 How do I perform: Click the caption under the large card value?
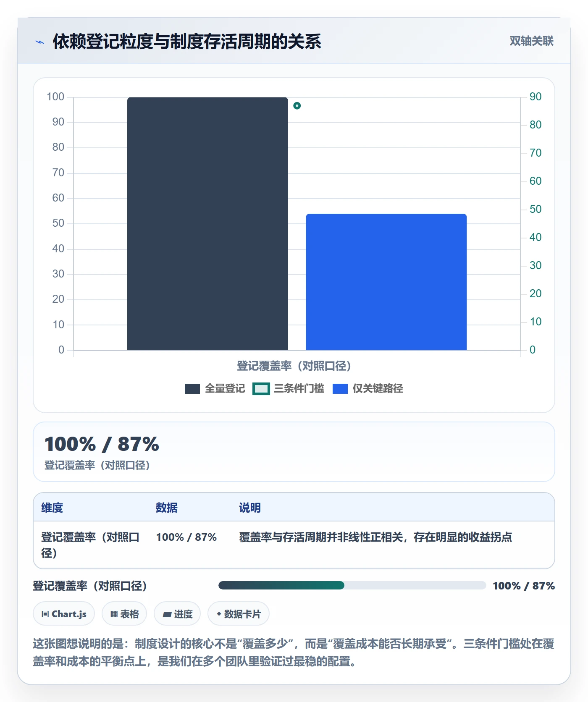pyautogui.click(x=97, y=465)
